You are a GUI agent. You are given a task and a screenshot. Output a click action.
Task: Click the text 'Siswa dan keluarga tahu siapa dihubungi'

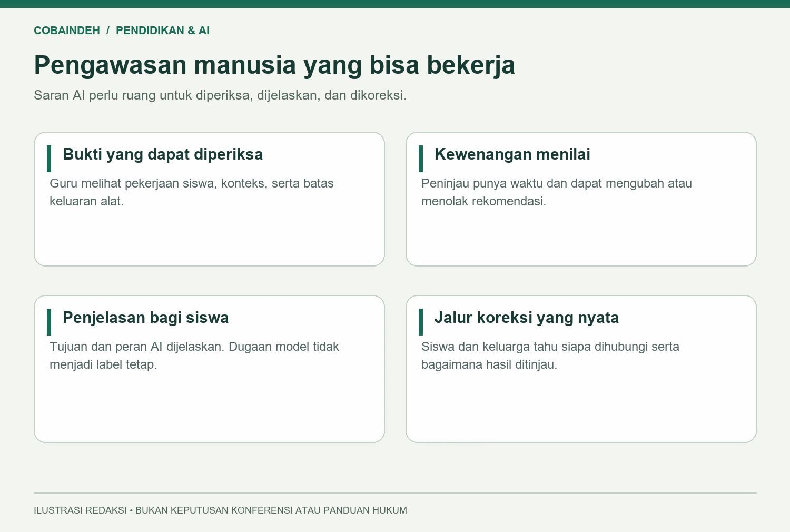(550, 356)
